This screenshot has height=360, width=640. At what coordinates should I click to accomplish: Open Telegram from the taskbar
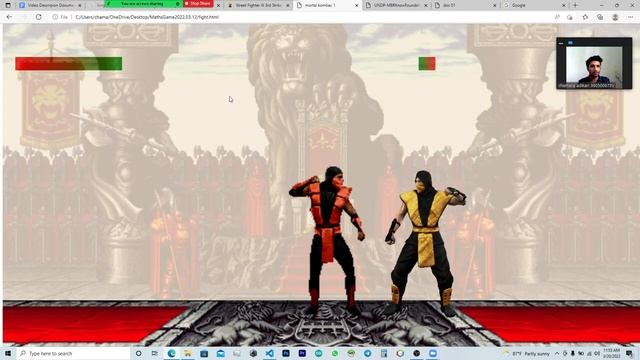[x=367, y=353]
